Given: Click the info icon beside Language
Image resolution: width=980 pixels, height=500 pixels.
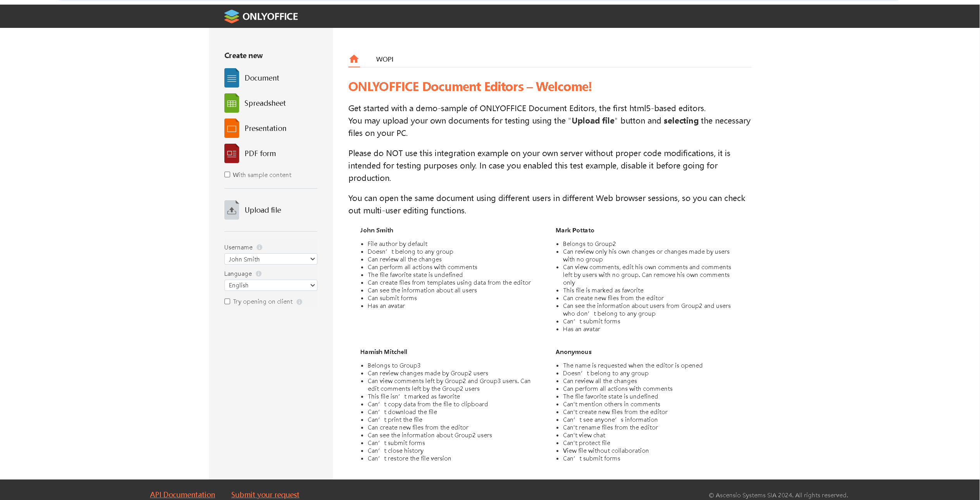Looking at the screenshot, I should tap(258, 273).
